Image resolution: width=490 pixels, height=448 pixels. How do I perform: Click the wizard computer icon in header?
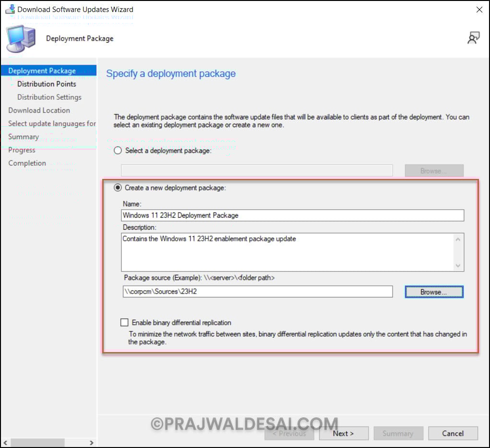(21, 39)
